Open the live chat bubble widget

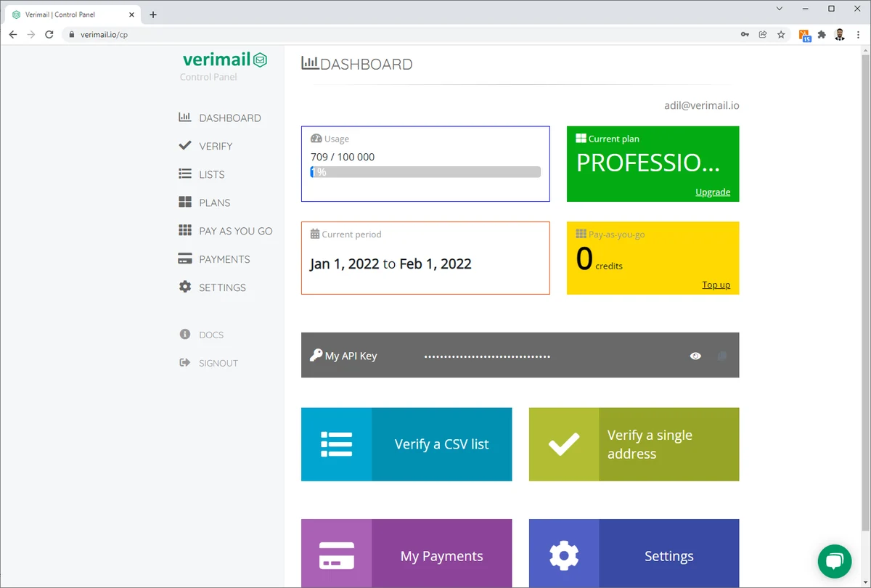(x=835, y=560)
